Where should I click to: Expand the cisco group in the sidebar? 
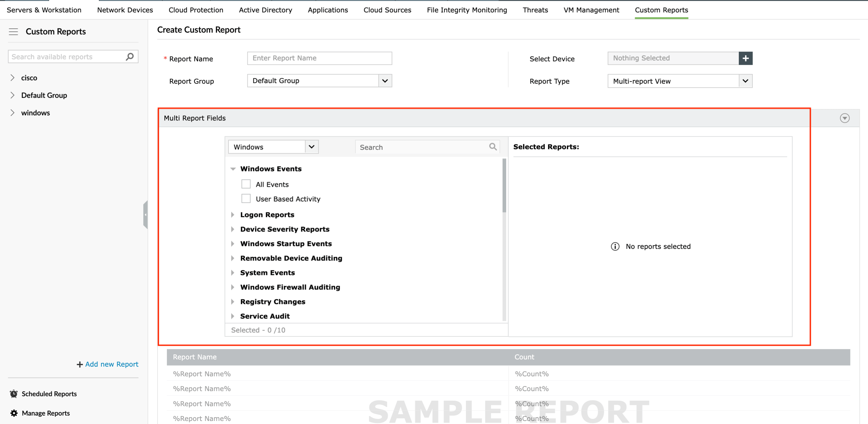point(12,78)
